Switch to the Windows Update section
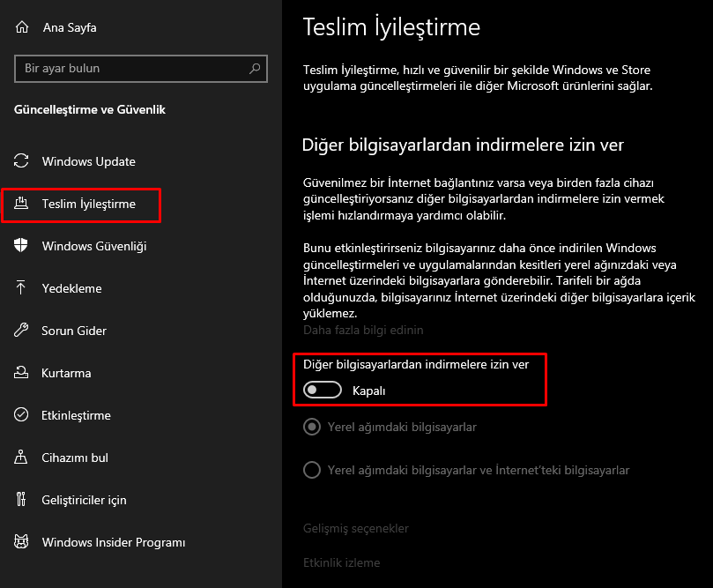This screenshot has width=713, height=588. (88, 161)
